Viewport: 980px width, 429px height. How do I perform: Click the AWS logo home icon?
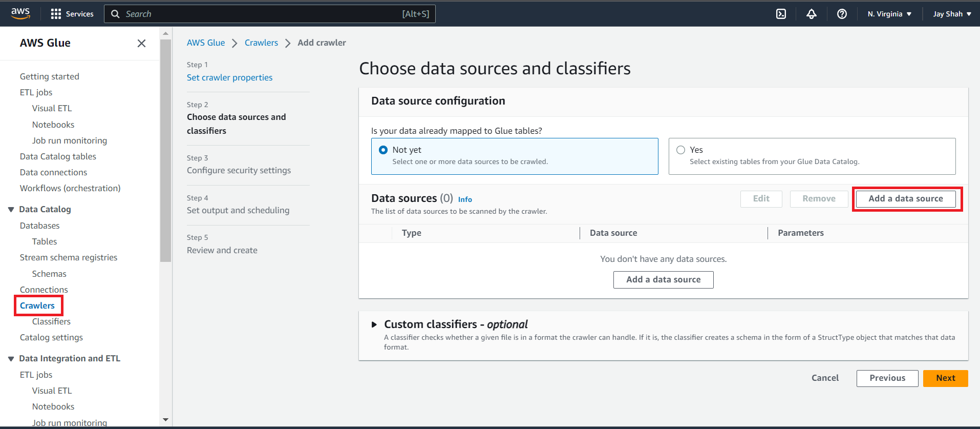pos(20,14)
